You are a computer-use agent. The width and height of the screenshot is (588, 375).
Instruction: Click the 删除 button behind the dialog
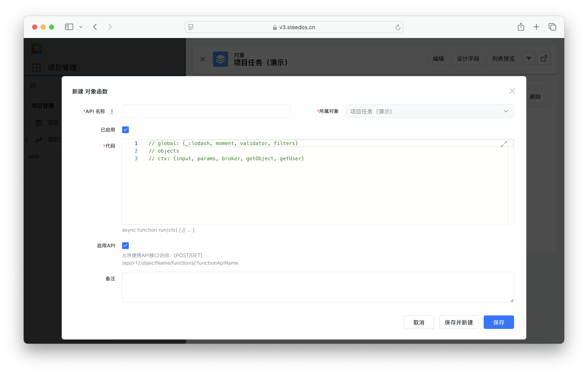535,97
